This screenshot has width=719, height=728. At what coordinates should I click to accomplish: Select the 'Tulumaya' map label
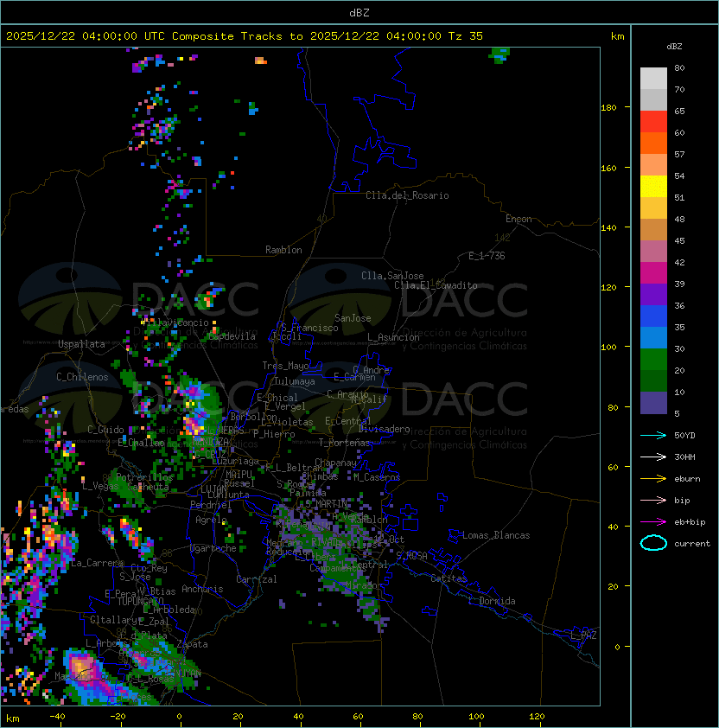point(295,381)
